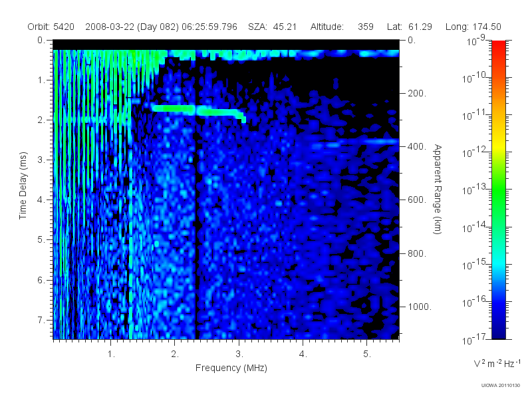The image size is (532, 399).
Task: Click the frequency tick label '5.'
Action: 367,354
